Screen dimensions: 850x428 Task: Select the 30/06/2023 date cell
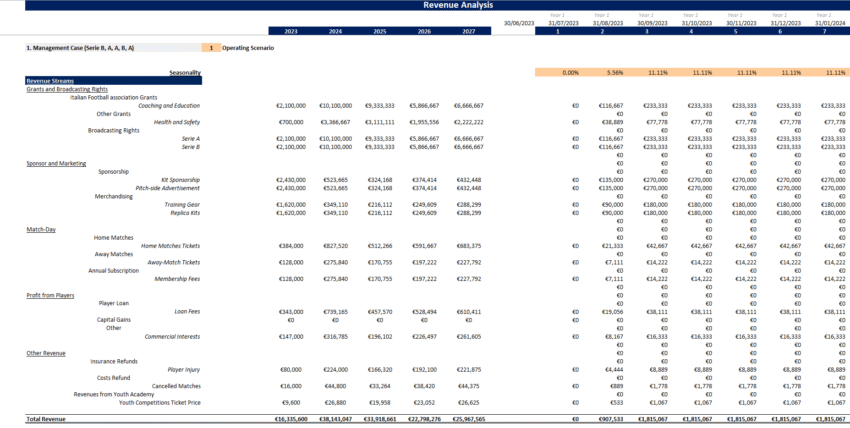click(x=519, y=23)
